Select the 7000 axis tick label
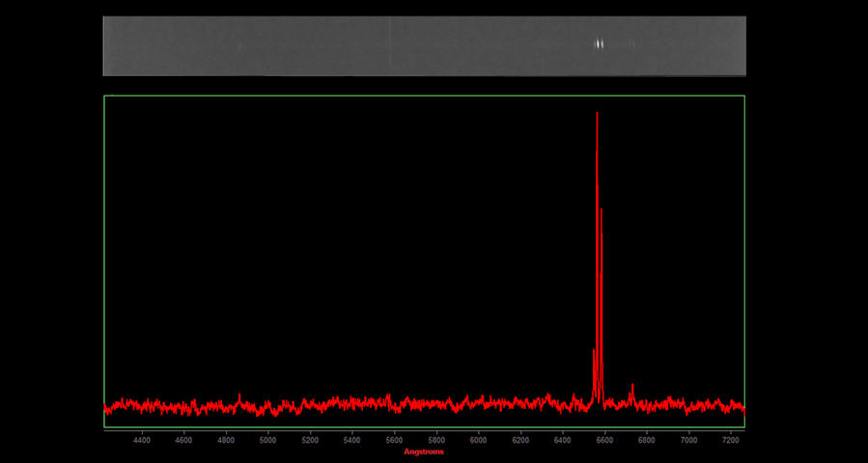 pyautogui.click(x=688, y=440)
